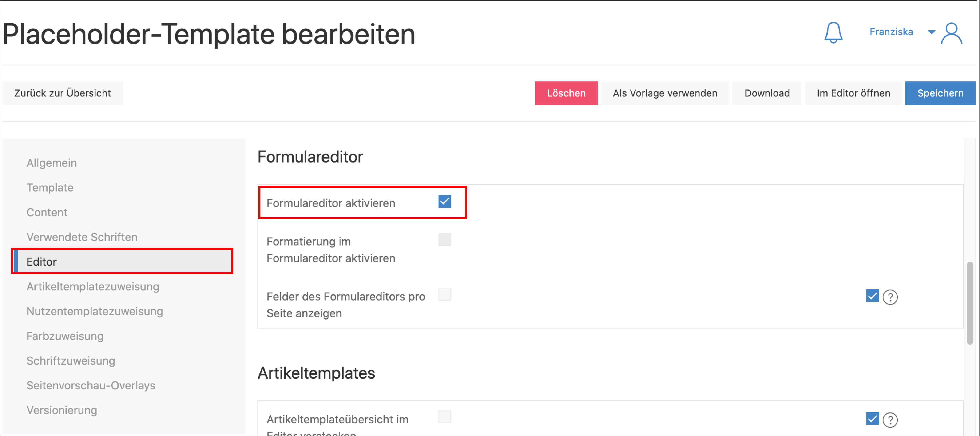The image size is (980, 436).
Task: Open help for Felder des Formulareditors setting
Action: (x=890, y=297)
